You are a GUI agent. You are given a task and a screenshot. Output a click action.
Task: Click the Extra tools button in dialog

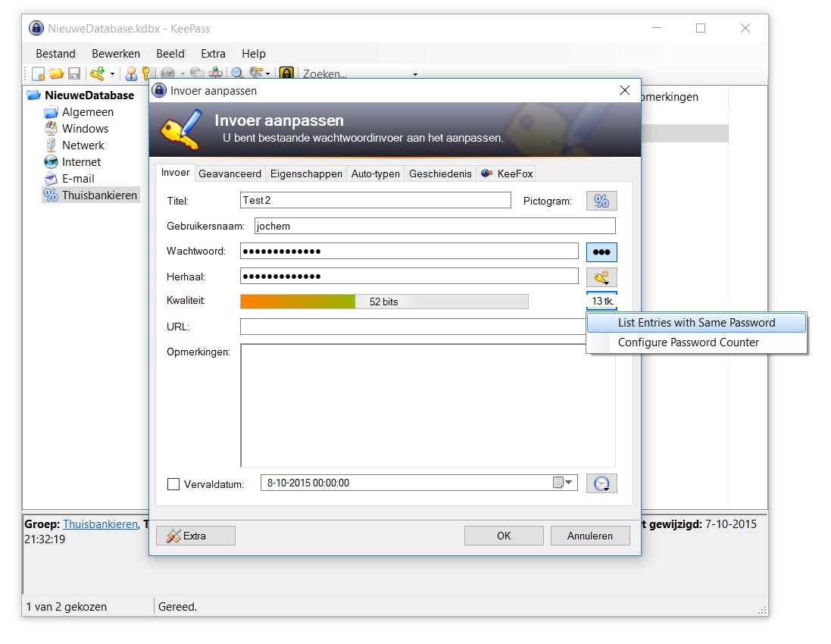point(195,536)
